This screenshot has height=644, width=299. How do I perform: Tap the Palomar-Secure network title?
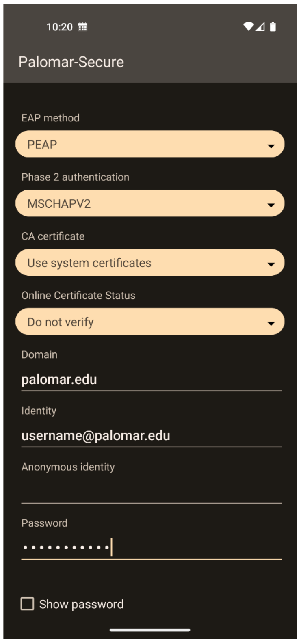(71, 62)
